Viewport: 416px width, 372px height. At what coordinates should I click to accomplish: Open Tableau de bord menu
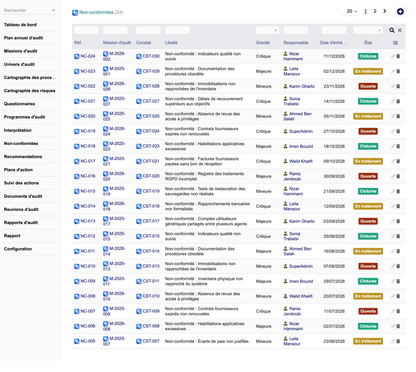click(20, 25)
